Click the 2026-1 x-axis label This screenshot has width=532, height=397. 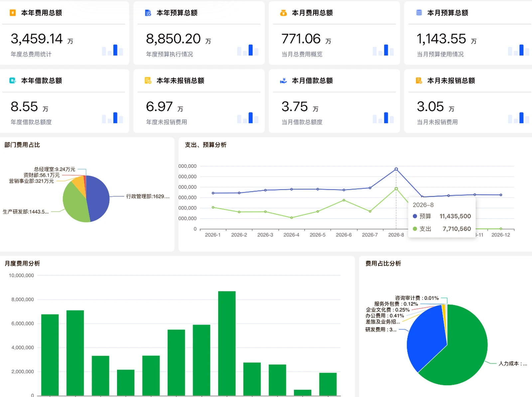pos(213,235)
